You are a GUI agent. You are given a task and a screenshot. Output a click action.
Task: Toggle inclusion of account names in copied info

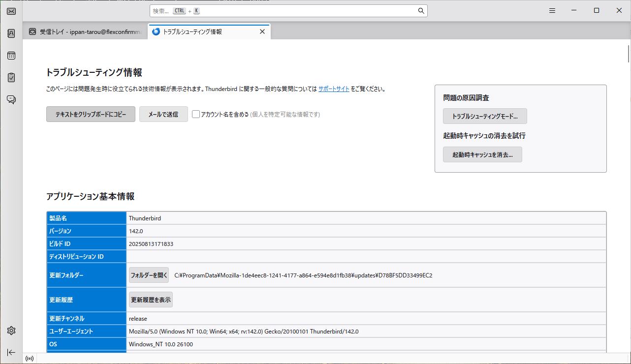click(x=196, y=114)
